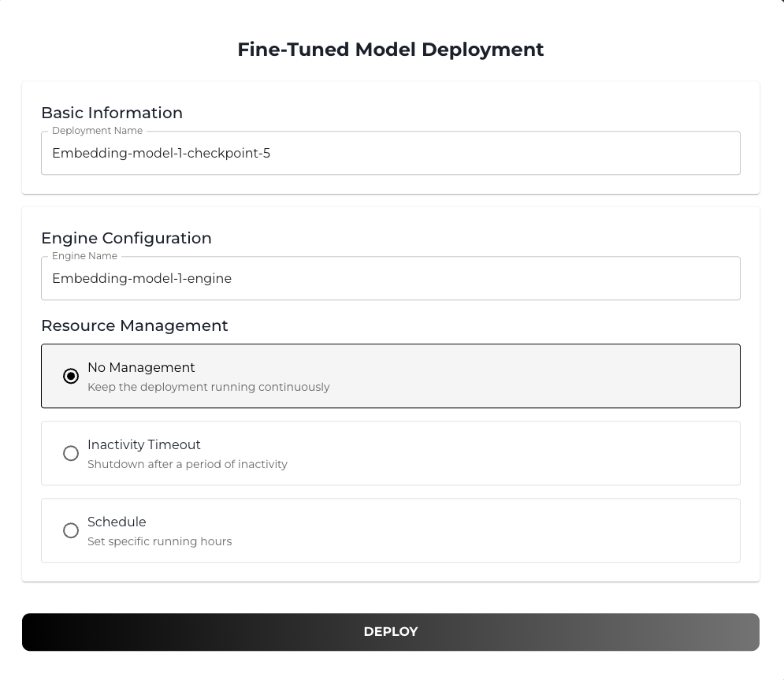The image size is (784, 680).
Task: Click the Engine Name input box
Action: (x=391, y=278)
